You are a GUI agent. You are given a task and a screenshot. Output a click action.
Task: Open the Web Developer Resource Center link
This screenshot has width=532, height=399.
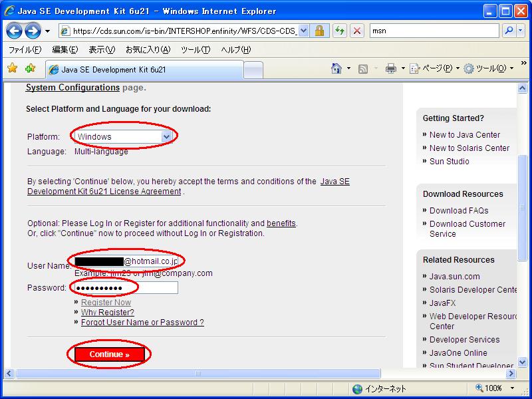[473, 321]
